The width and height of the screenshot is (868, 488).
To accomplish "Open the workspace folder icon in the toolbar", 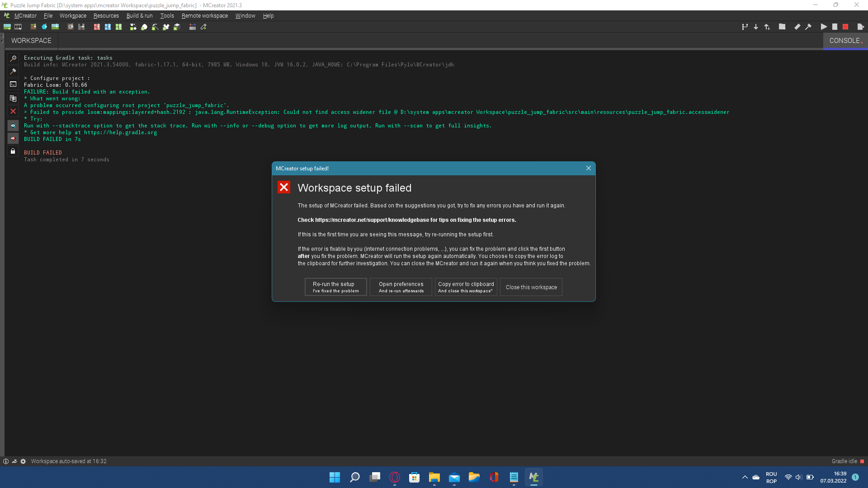I will (x=783, y=27).
